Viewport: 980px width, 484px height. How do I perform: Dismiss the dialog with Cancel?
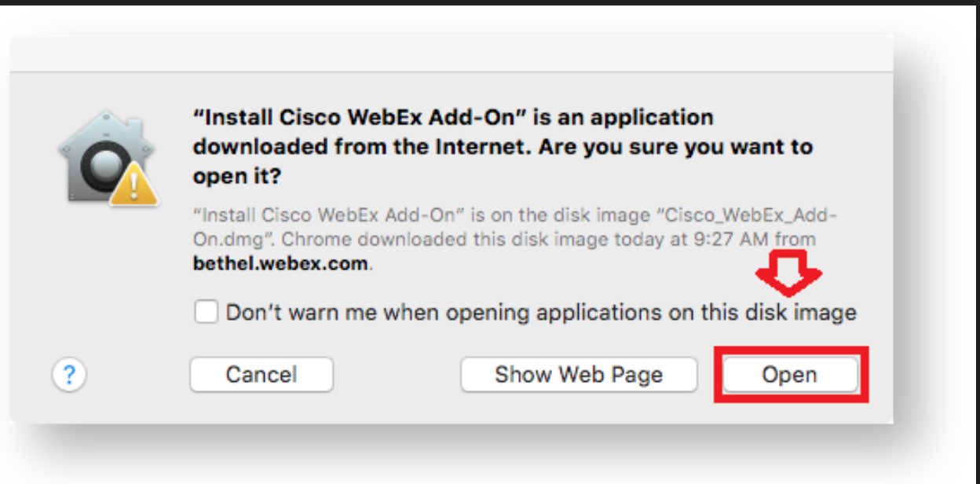pyautogui.click(x=261, y=375)
